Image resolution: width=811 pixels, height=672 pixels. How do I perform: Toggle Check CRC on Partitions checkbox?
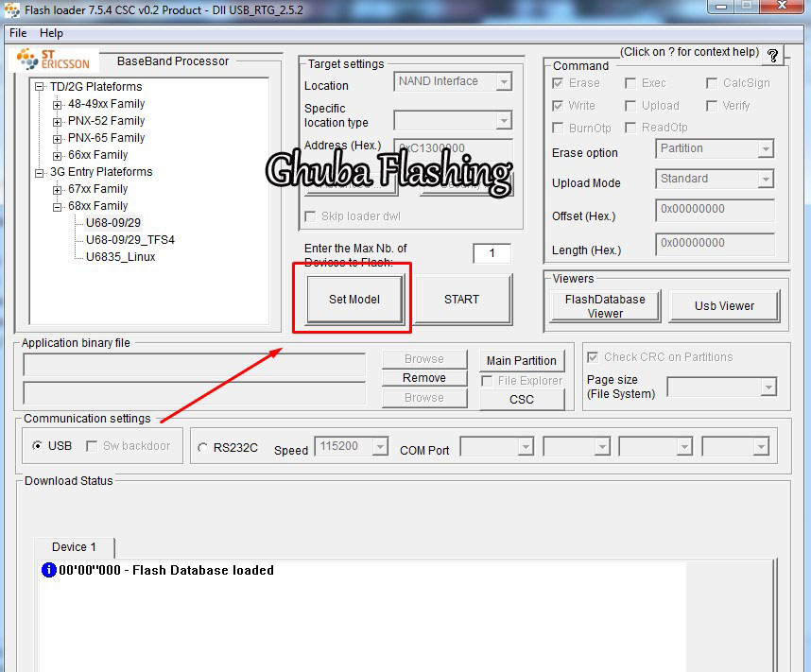593,357
